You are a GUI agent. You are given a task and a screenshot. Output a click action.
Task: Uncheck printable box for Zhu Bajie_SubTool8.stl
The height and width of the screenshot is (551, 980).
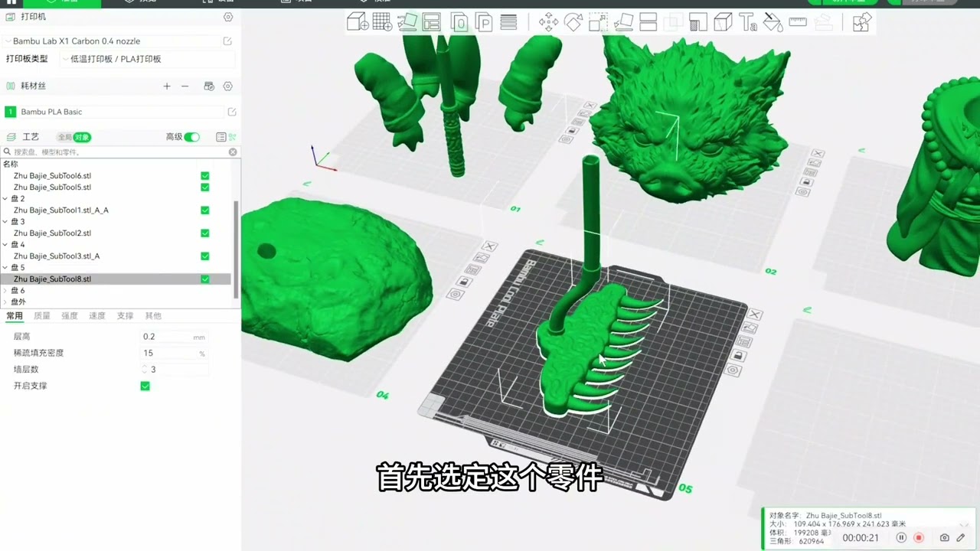(x=205, y=279)
